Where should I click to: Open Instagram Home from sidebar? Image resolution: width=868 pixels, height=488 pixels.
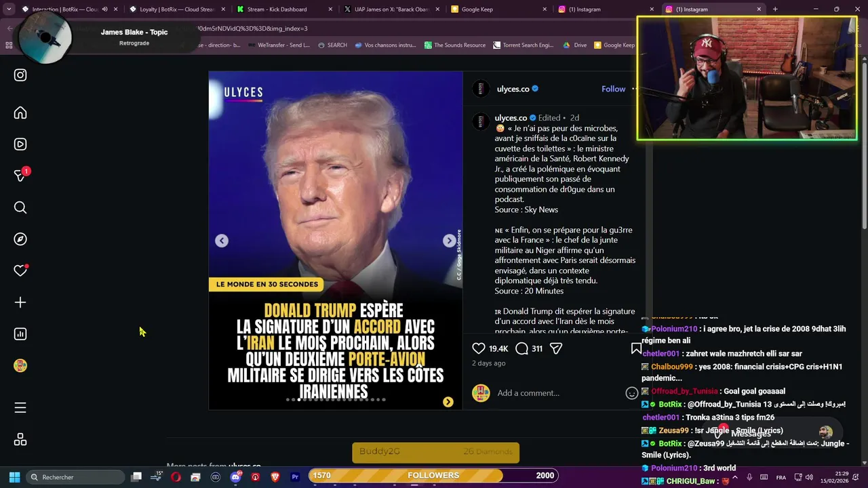point(20,113)
